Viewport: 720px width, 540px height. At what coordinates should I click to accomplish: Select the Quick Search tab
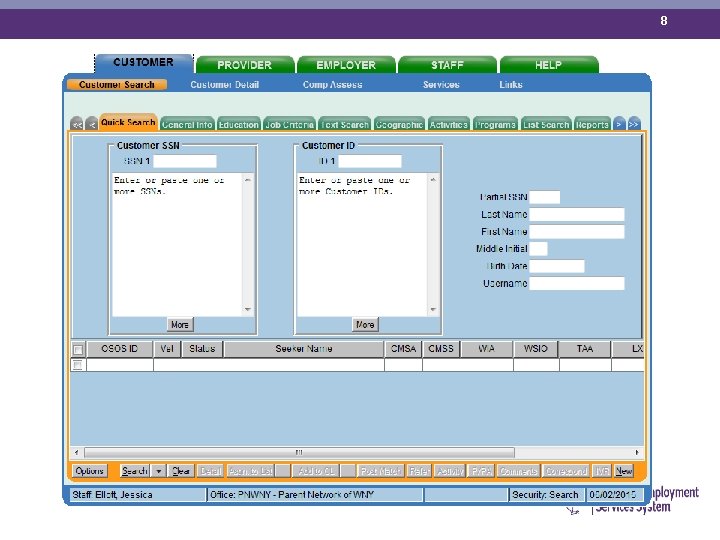click(x=128, y=122)
